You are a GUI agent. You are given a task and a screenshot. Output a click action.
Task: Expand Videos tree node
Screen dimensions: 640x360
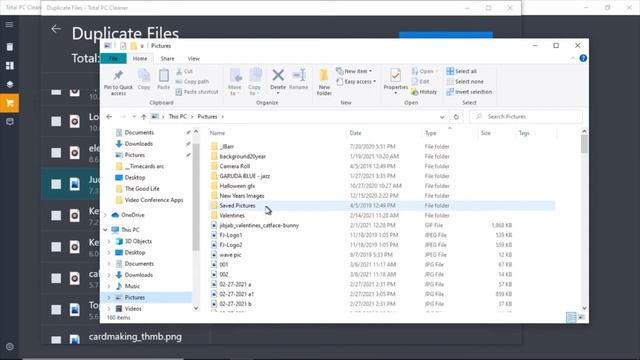[x=109, y=309]
